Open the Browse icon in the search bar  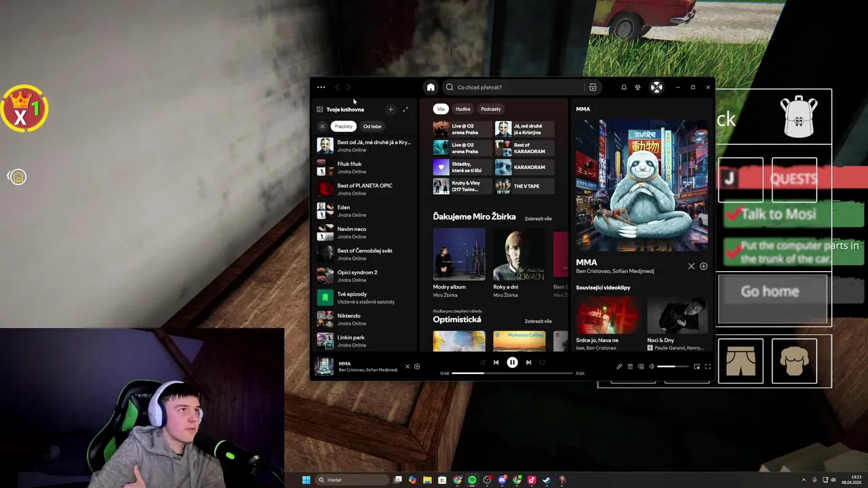point(593,87)
